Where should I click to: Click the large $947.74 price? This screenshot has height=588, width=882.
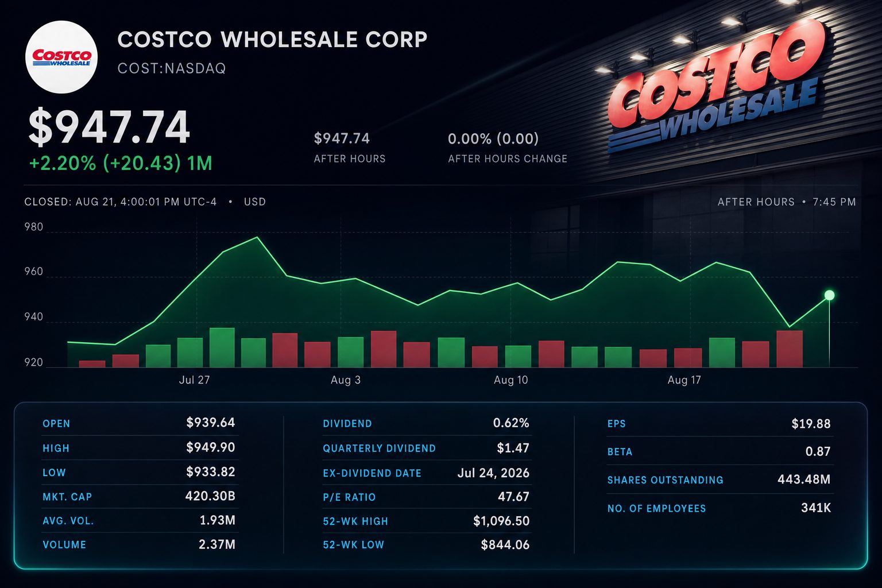(109, 127)
